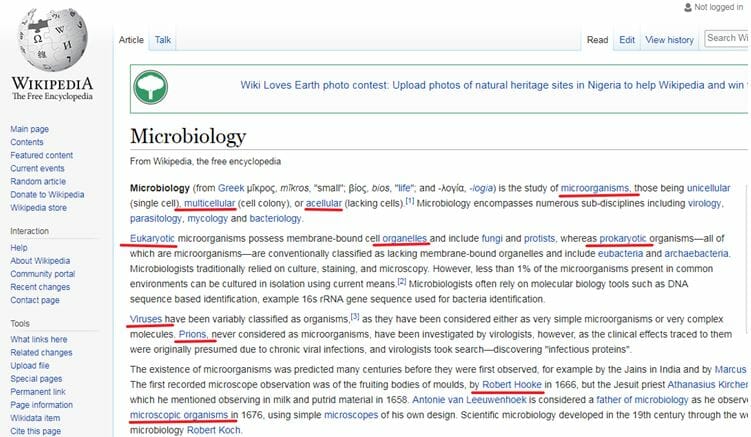Click Not logged in text
This screenshot has width=751, height=437.
(718, 7)
